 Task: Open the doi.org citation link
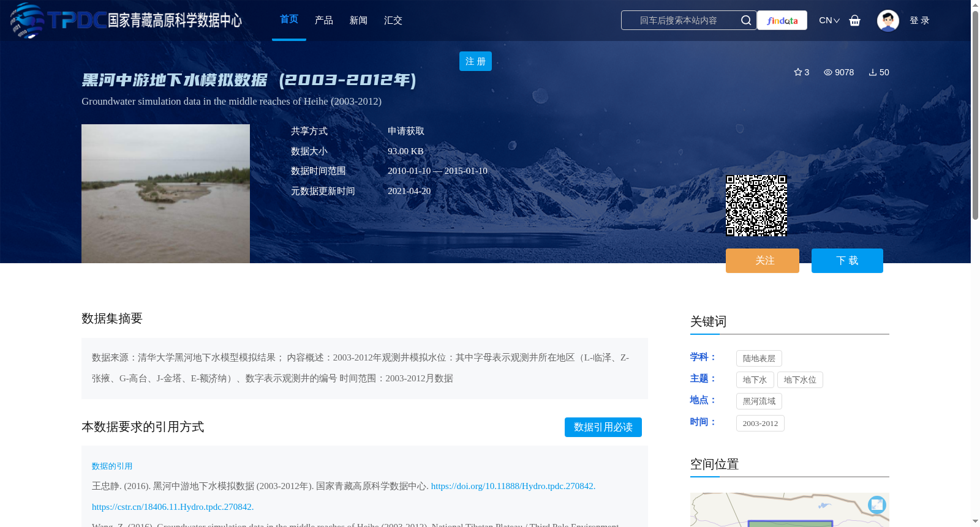pos(513,486)
